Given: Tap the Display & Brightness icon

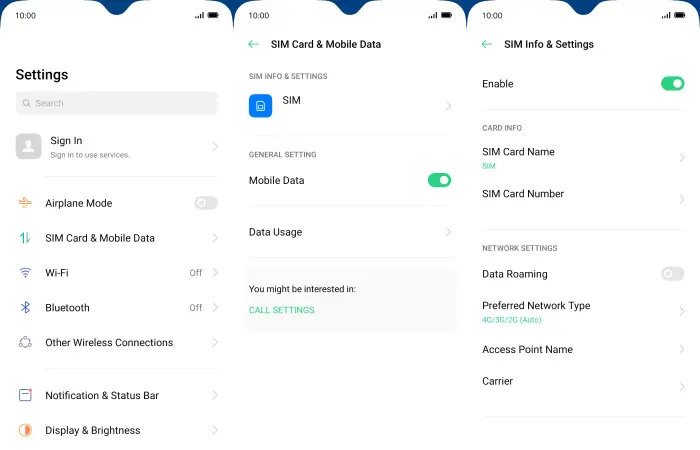Looking at the screenshot, I should point(25,429).
